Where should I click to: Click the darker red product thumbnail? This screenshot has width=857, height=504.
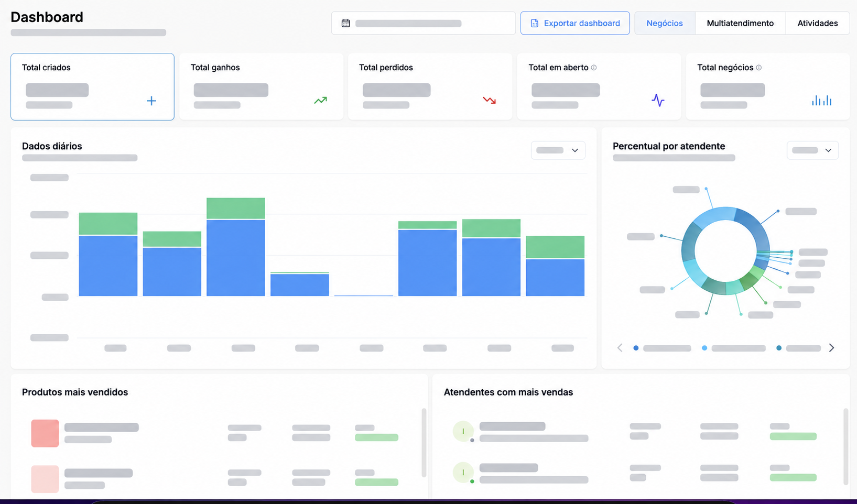point(45,433)
